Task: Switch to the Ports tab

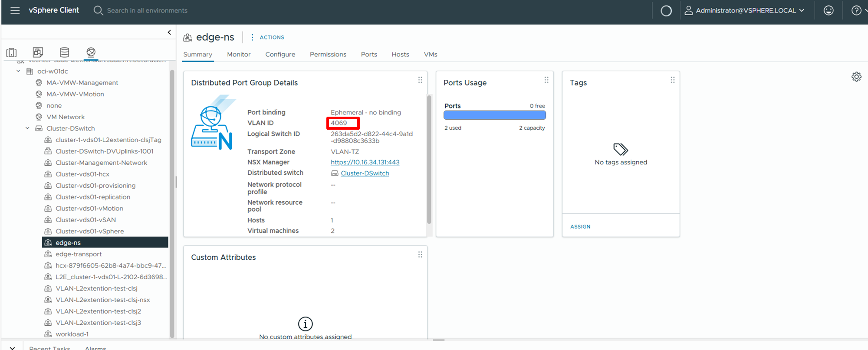Action: click(x=369, y=54)
